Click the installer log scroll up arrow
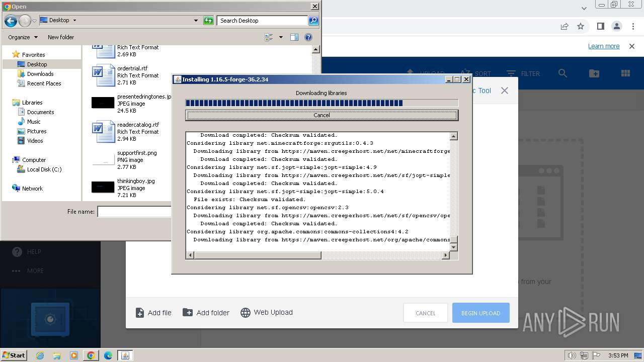 tap(454, 136)
